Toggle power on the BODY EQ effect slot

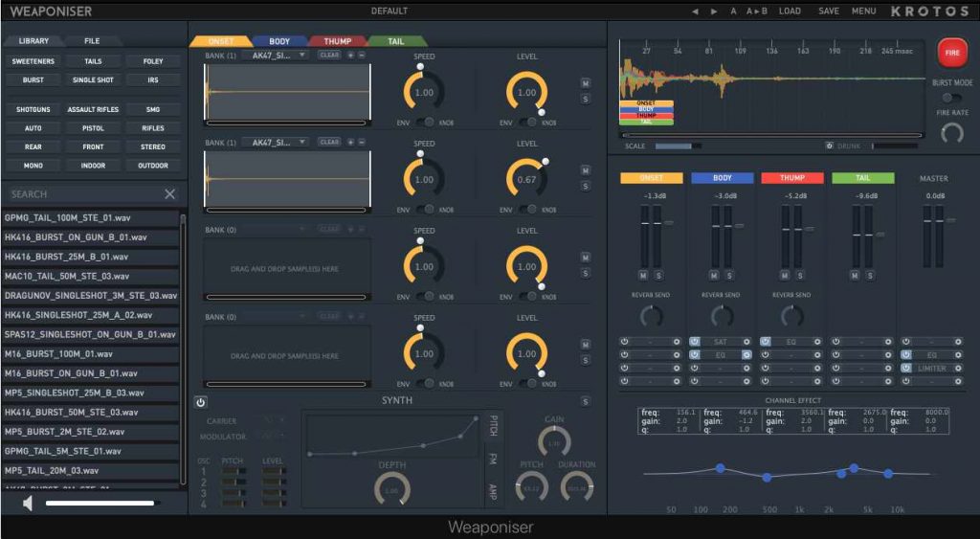(695, 354)
